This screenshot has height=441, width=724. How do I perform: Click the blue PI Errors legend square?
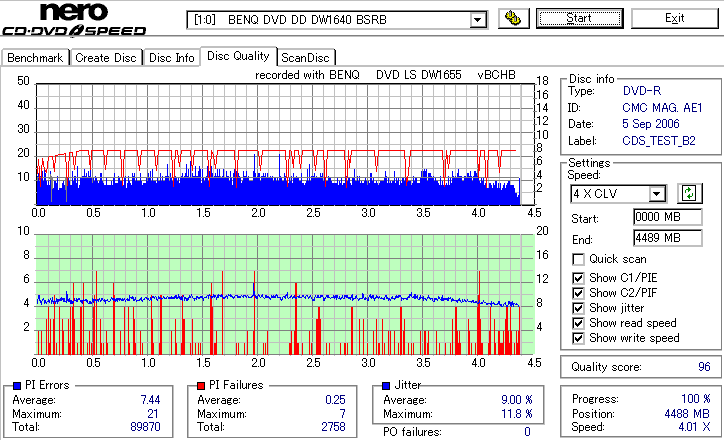[17, 386]
